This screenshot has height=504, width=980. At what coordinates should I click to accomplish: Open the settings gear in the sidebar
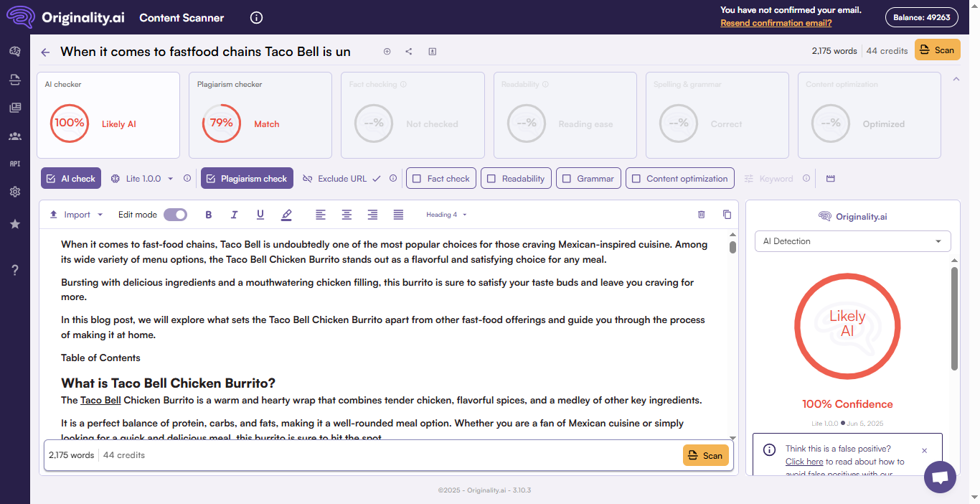(14, 192)
